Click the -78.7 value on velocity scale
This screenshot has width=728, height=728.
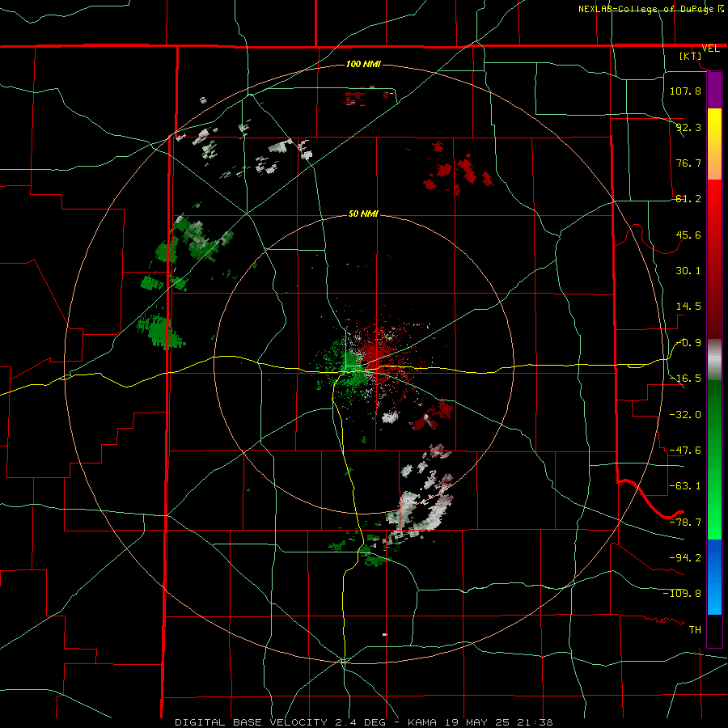685,523
